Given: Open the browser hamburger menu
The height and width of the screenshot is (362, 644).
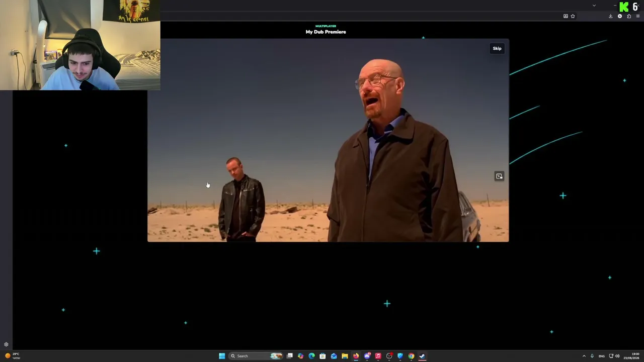Looking at the screenshot, I should tap(638, 16).
